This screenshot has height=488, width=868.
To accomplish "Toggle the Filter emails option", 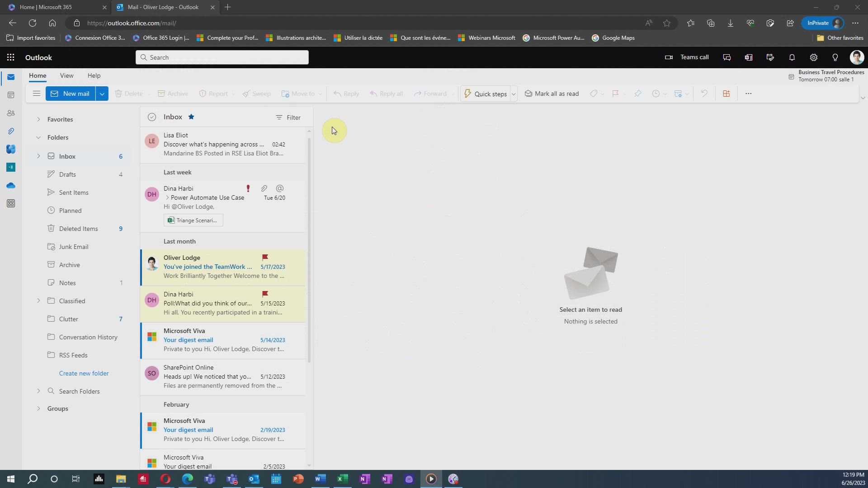I will (x=288, y=117).
